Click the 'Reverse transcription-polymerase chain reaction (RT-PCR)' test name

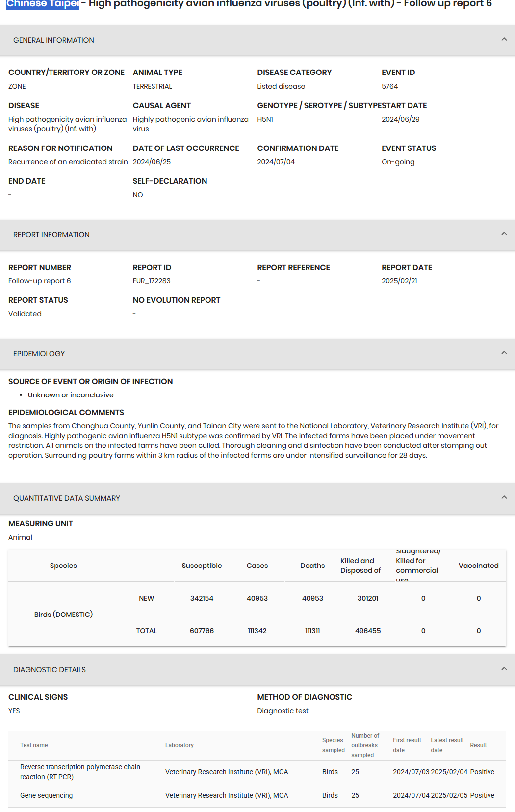(x=80, y=772)
